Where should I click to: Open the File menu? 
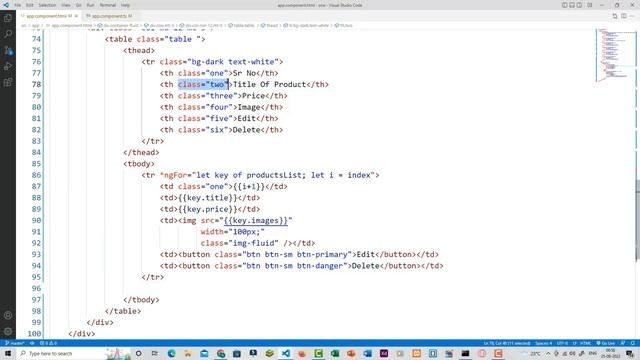click(18, 5)
